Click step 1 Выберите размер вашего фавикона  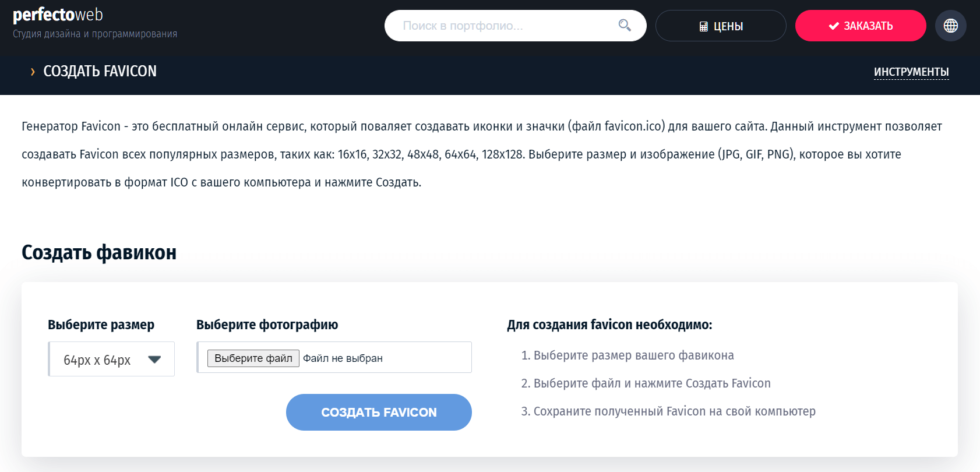coord(628,355)
